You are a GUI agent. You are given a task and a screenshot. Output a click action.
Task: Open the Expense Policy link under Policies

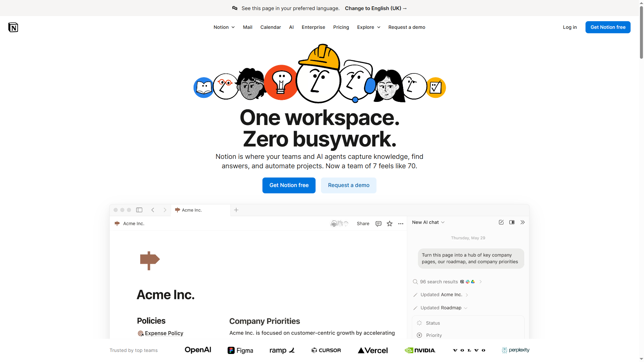(x=164, y=333)
